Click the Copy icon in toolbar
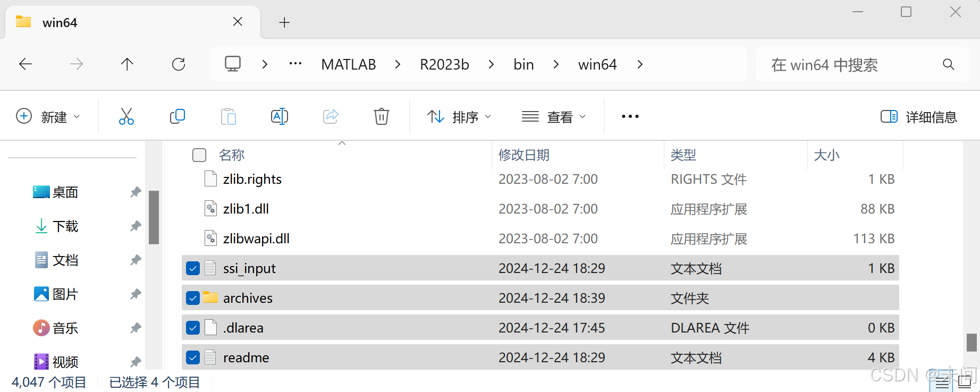980x392 pixels. pos(178,116)
